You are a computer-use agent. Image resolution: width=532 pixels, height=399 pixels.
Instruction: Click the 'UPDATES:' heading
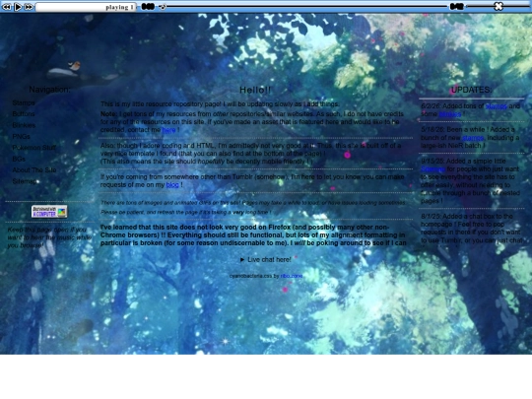pyautogui.click(x=471, y=90)
